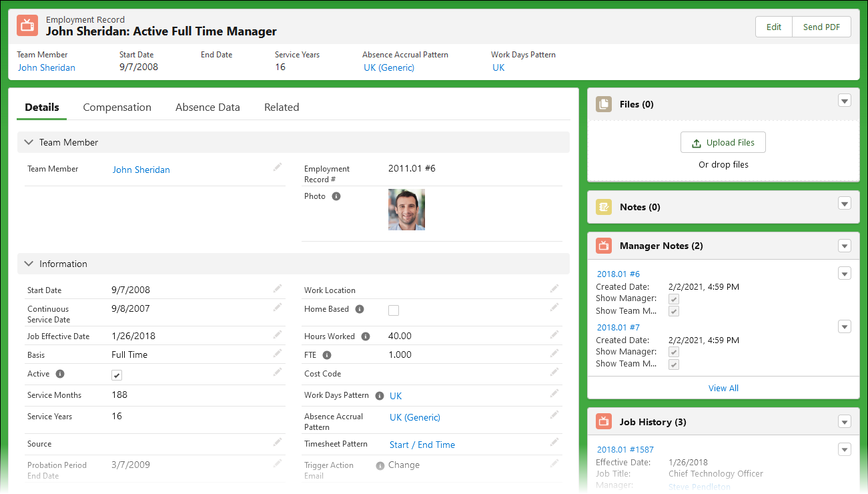Click info icon next to Hours Worked

[x=365, y=336]
